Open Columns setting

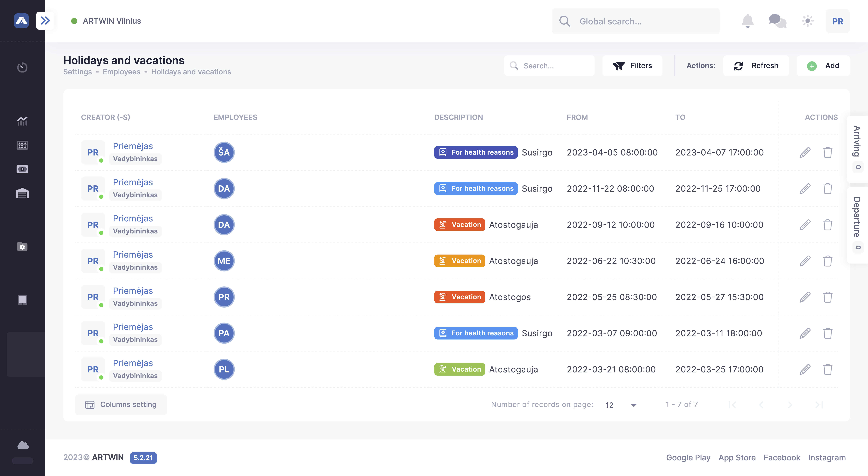[121, 405]
